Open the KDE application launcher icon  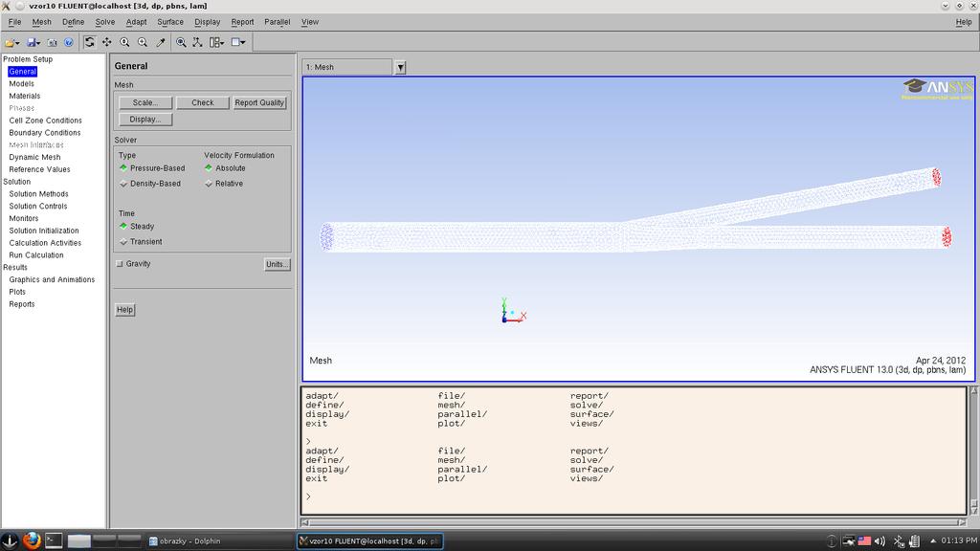10,540
